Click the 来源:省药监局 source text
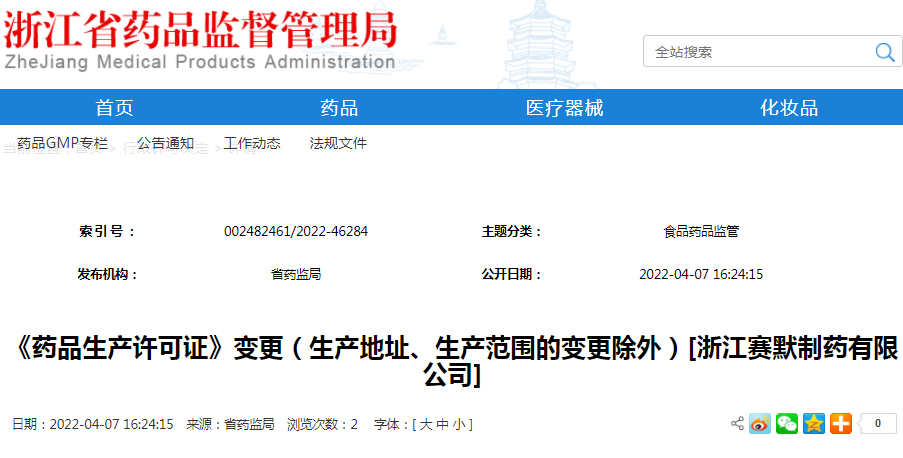This screenshot has width=903, height=458. 230,425
